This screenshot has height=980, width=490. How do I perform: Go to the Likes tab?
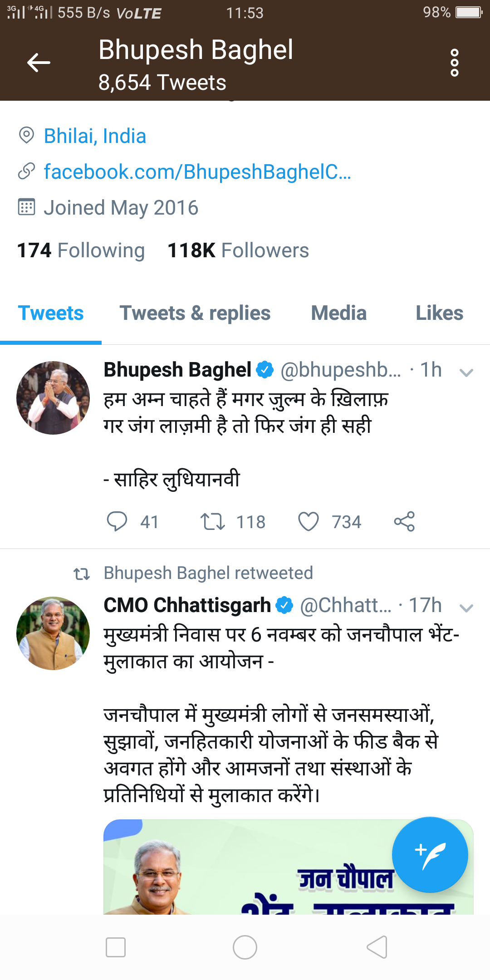coord(439,313)
